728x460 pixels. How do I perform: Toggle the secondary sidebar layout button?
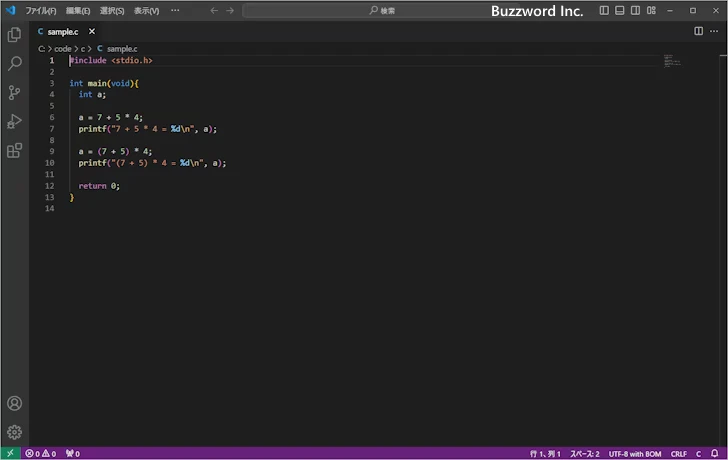coord(636,10)
